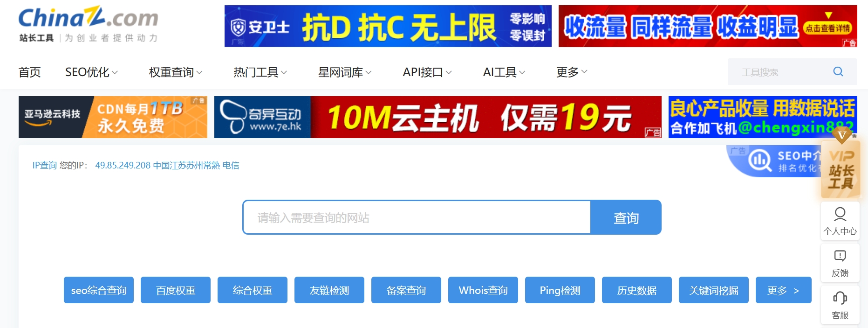Click the SEO中介 floating ad bubble
The height and width of the screenshot is (328, 868).
773,161
